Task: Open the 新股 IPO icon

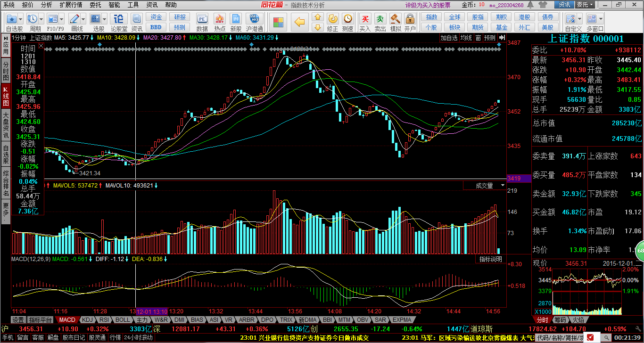Action: (236, 19)
